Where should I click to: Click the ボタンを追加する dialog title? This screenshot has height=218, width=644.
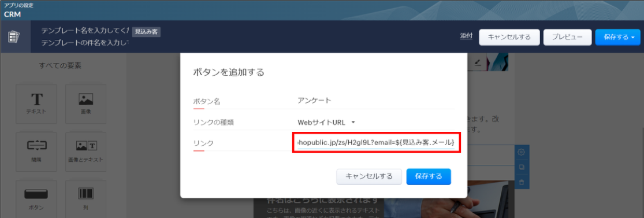coord(228,73)
